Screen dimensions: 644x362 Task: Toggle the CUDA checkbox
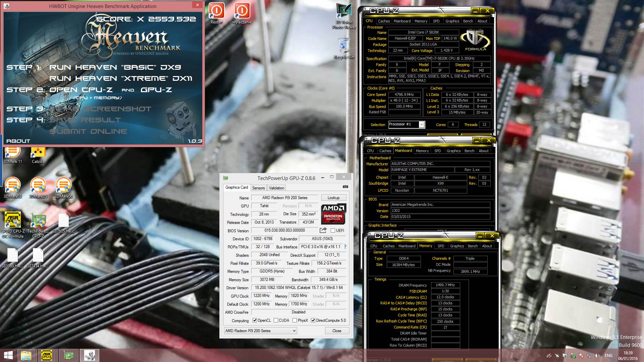[276, 320]
